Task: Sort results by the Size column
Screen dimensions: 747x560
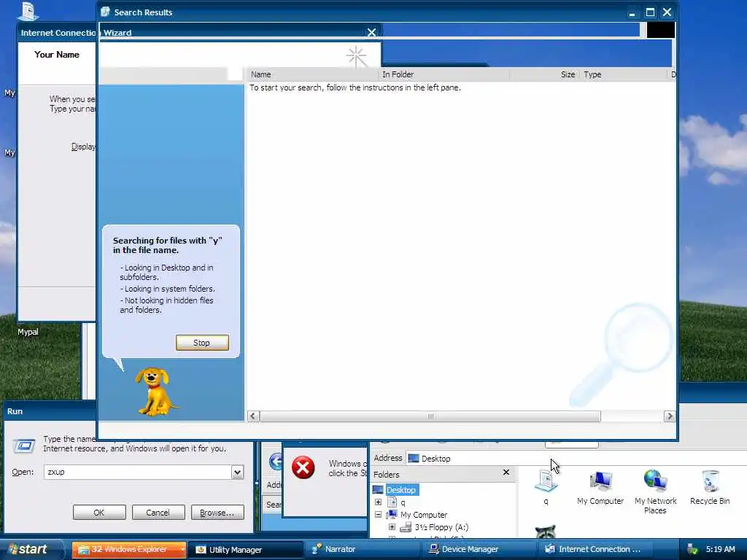Action: tap(544, 74)
